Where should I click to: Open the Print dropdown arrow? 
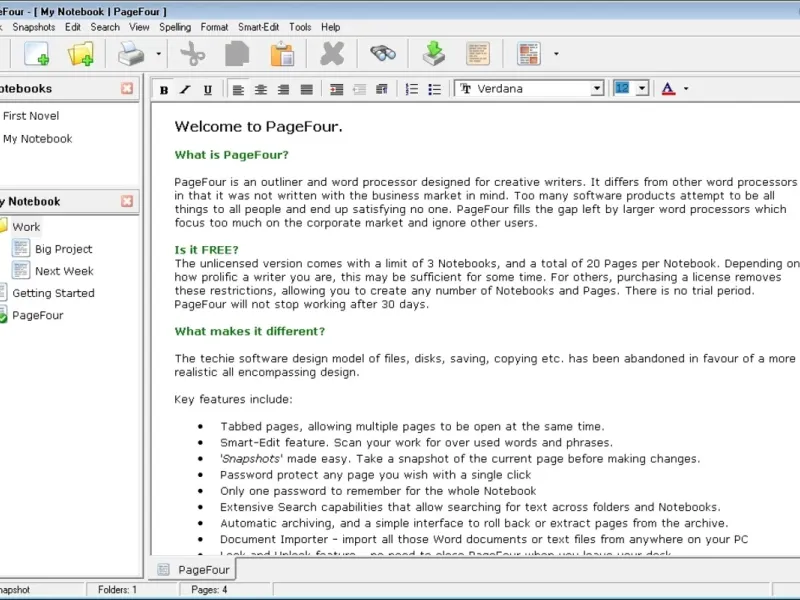[159, 54]
